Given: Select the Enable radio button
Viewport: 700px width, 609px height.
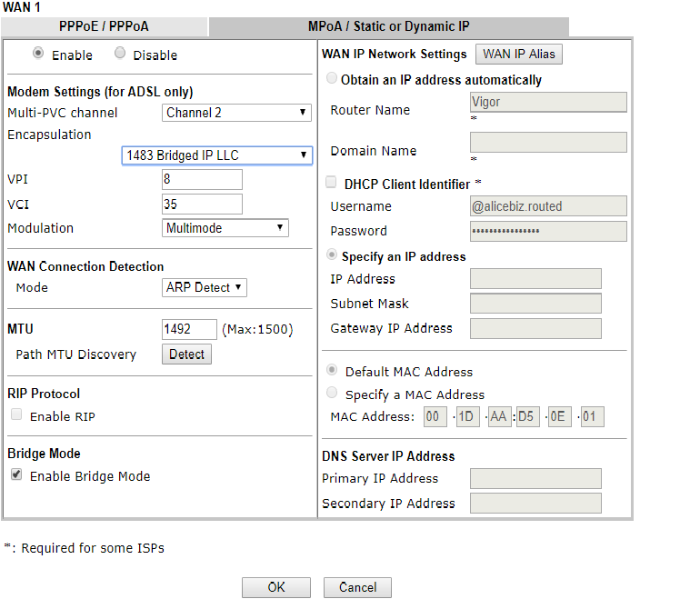Looking at the screenshot, I should pyautogui.click(x=38, y=54).
